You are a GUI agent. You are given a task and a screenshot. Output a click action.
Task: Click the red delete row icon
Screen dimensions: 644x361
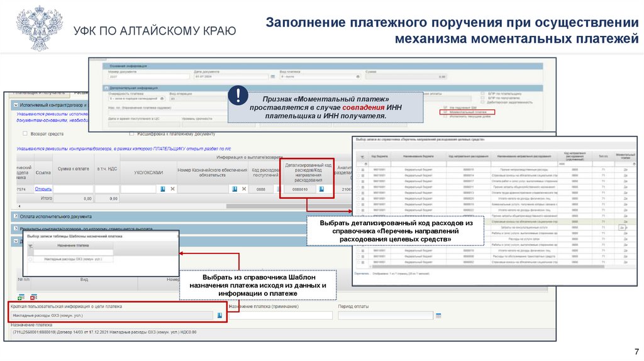pos(34,297)
